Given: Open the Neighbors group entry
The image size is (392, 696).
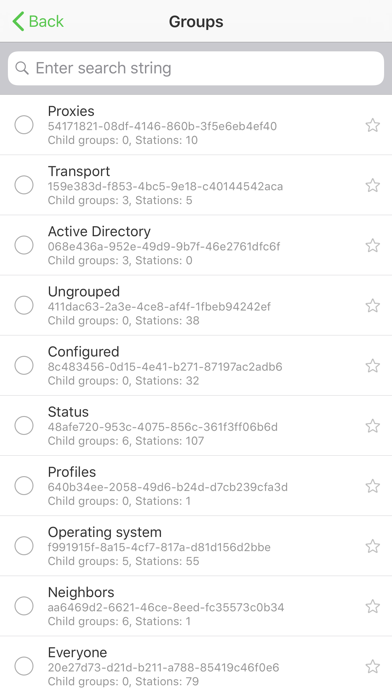Looking at the screenshot, I should tap(196, 606).
